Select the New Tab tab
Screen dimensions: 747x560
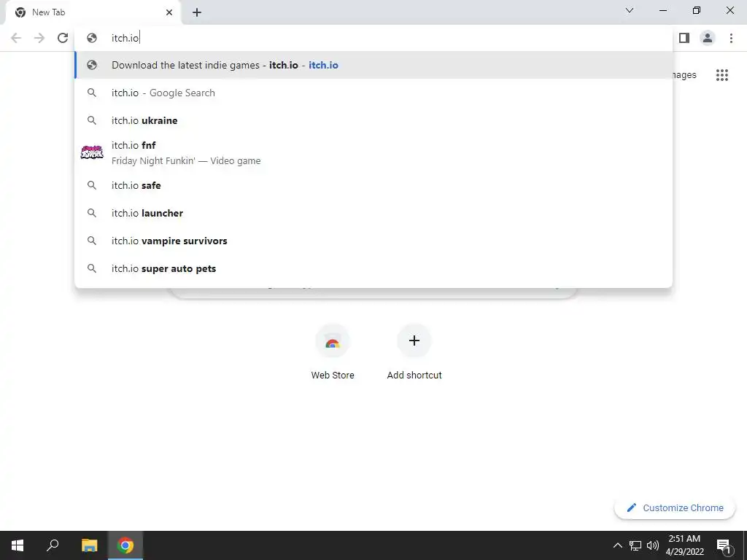[93, 12]
